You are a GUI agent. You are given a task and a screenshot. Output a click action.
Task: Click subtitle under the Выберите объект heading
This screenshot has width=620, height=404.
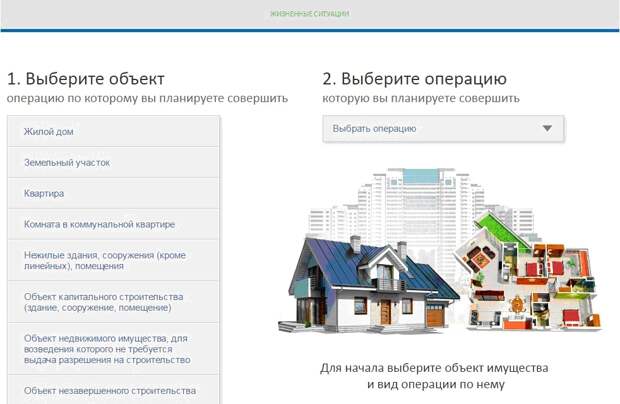pyautogui.click(x=147, y=99)
